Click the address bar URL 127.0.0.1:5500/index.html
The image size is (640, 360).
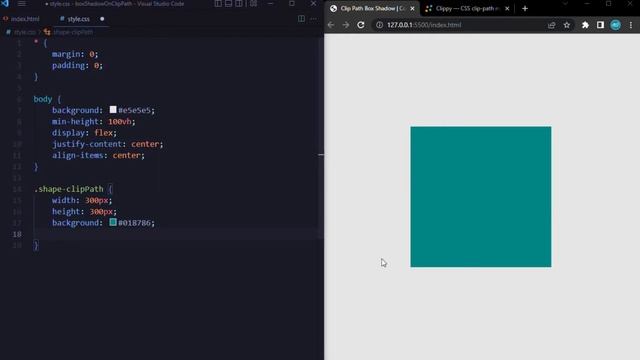(424, 25)
